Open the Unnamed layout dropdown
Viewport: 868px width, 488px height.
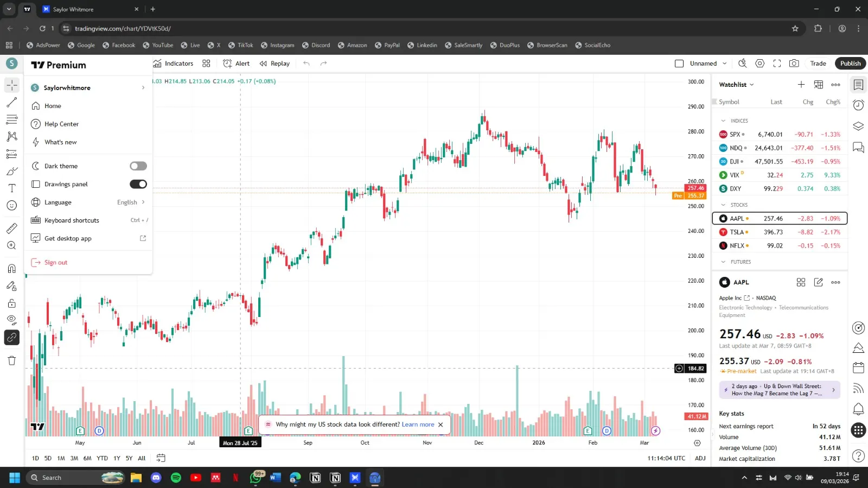(708, 64)
